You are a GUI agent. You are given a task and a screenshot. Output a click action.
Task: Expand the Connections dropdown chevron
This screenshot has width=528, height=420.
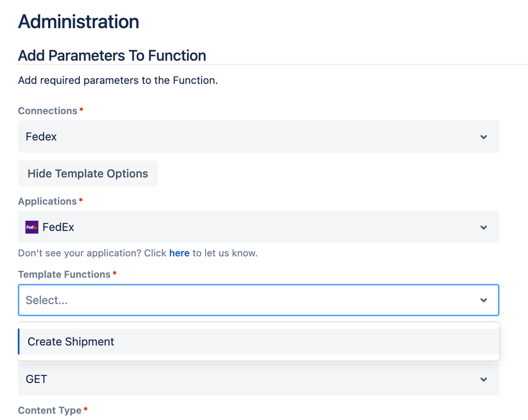click(x=484, y=137)
